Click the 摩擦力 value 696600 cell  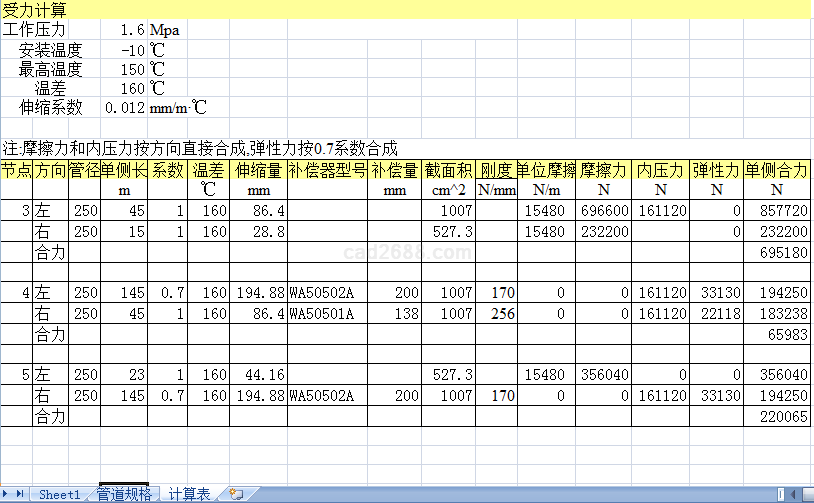point(604,212)
